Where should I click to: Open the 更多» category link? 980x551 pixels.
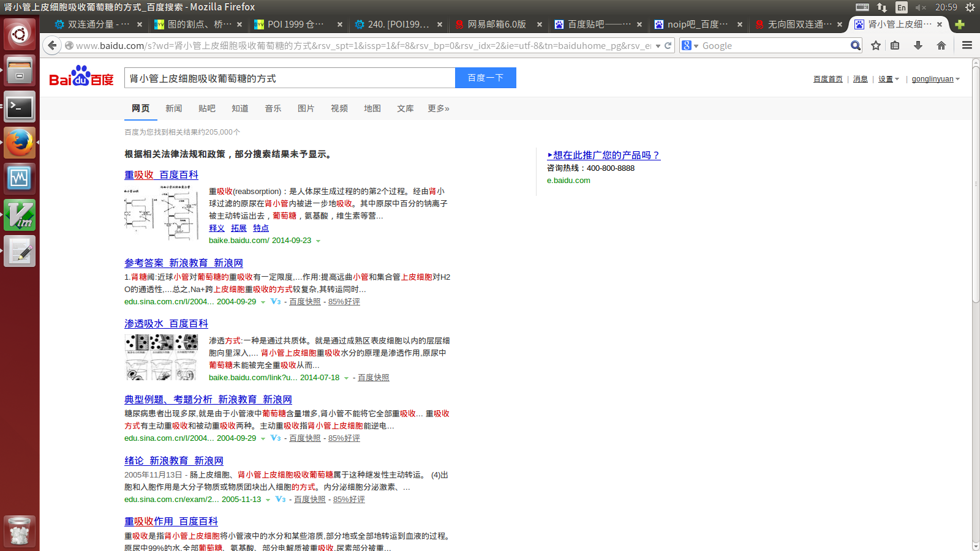(439, 108)
